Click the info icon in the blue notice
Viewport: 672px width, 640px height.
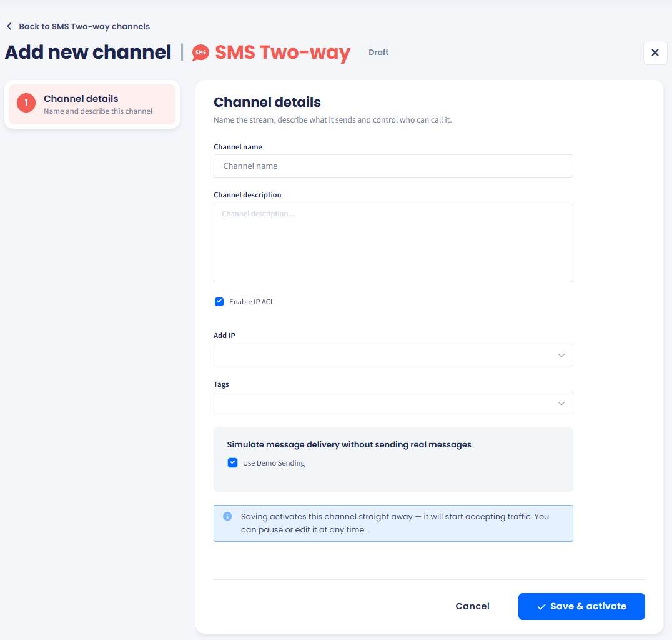[227, 516]
